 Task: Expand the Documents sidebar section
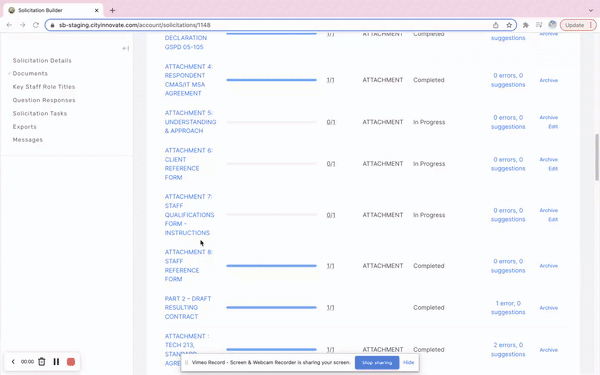[30, 73]
